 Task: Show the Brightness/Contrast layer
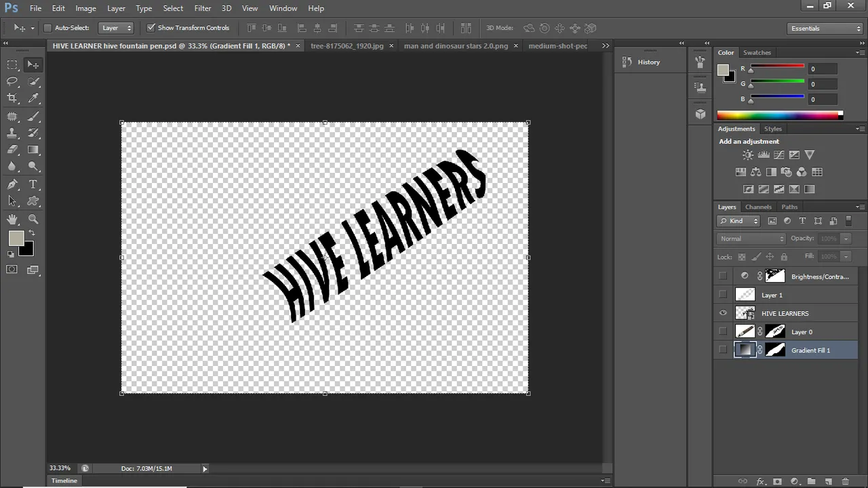(x=723, y=277)
